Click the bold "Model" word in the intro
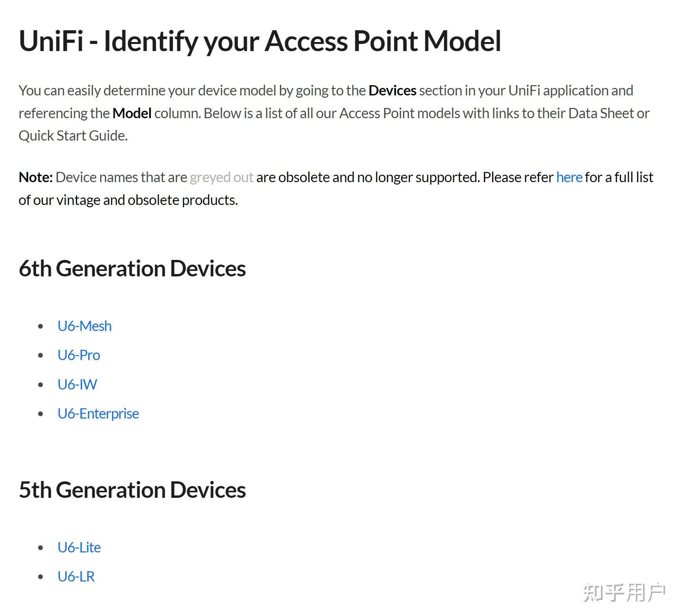 132,113
